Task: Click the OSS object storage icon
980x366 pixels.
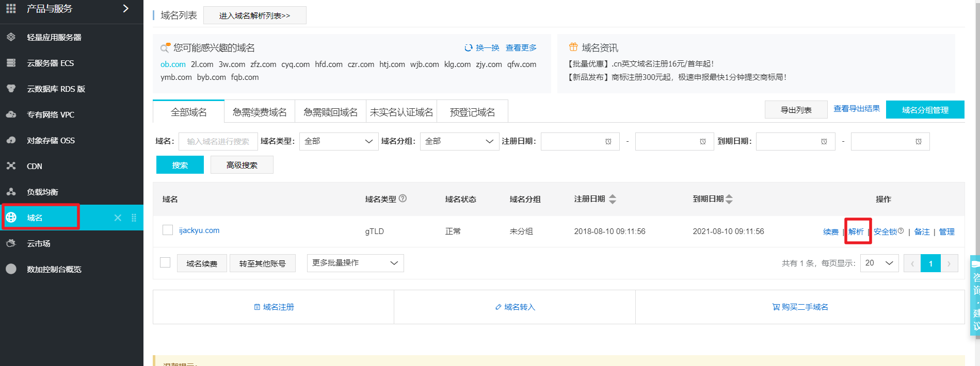Action: (x=11, y=140)
